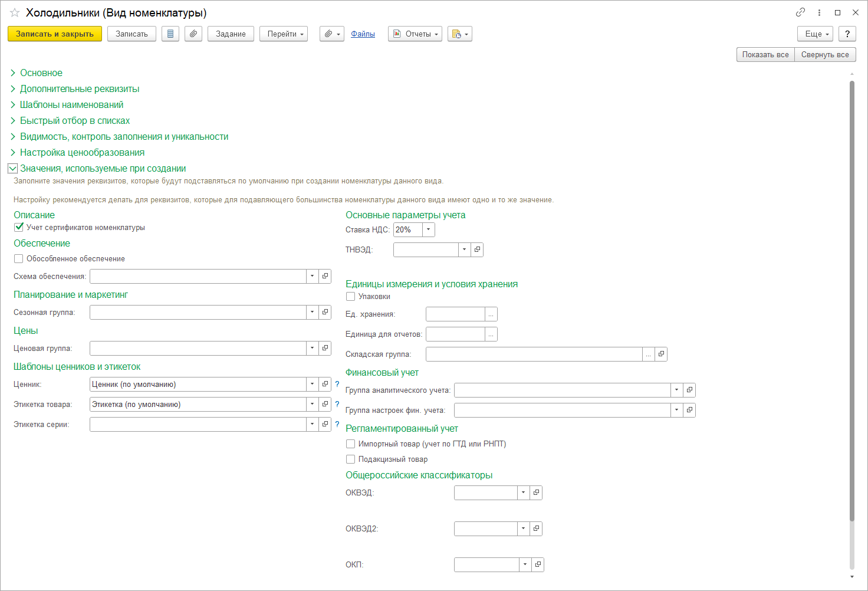Copy link to object via chain icon

click(800, 12)
